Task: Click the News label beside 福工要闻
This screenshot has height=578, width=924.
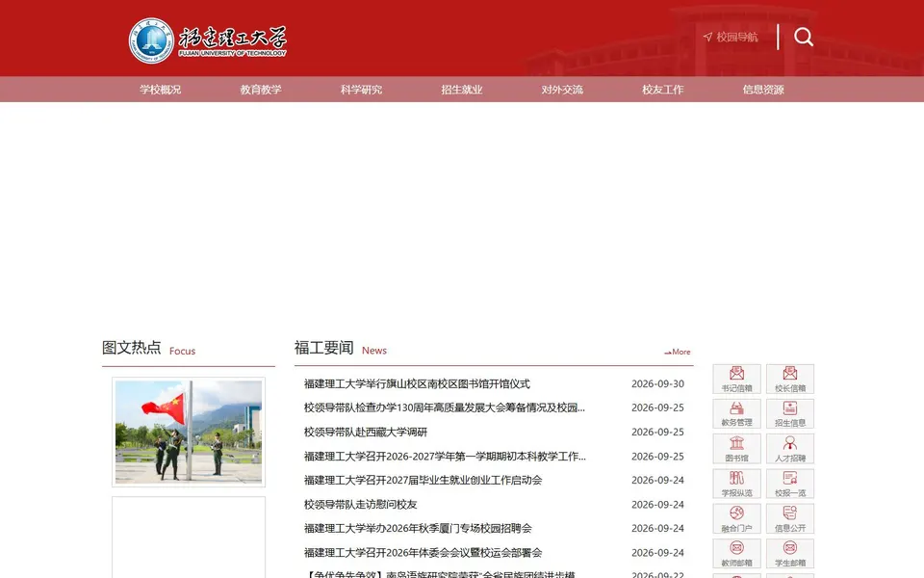Action: (374, 351)
